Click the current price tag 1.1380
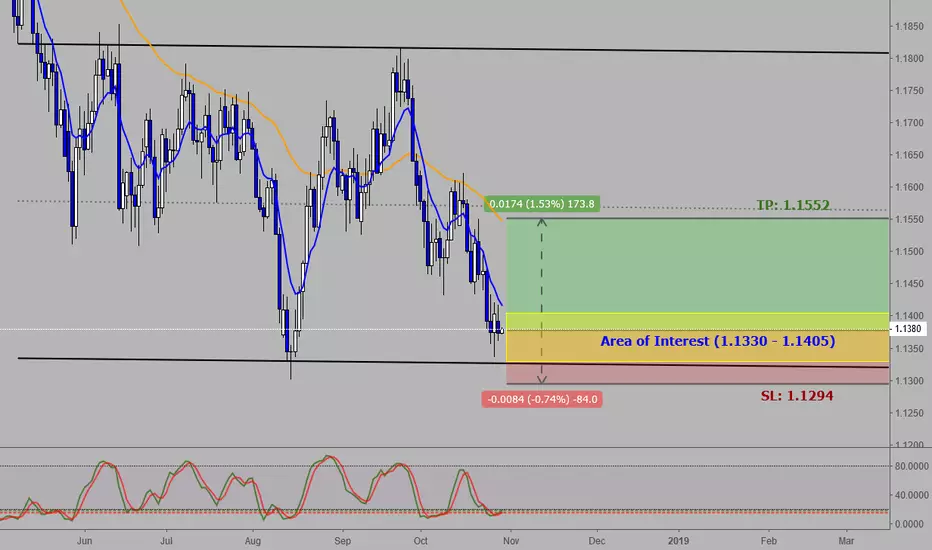This screenshot has width=932, height=550. pyautogui.click(x=908, y=329)
